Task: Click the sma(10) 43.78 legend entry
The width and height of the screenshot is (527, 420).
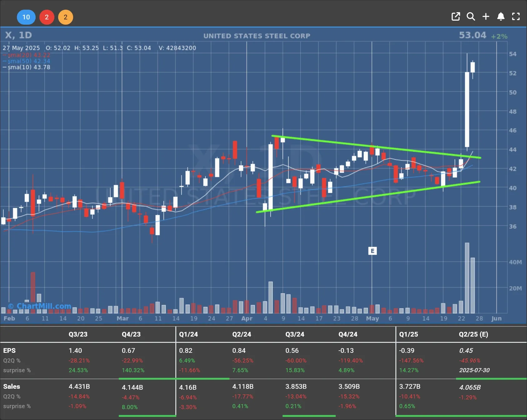Action: coord(27,67)
